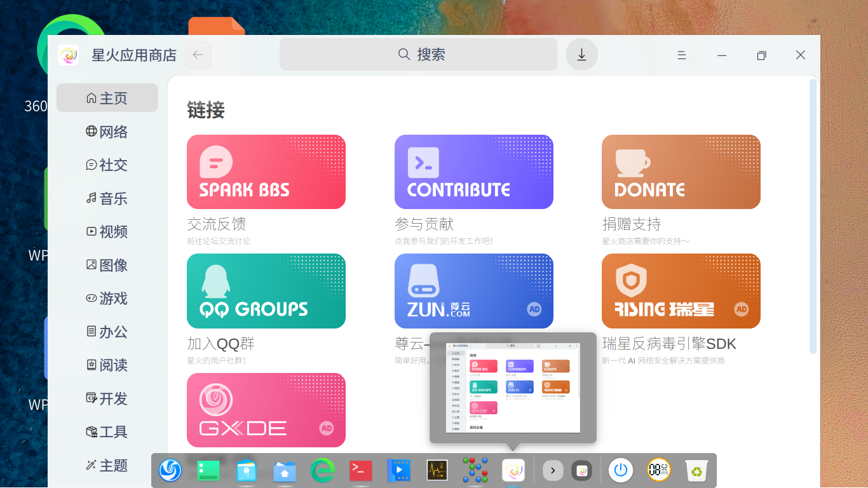868x488 pixels.
Task: Launch the terminal from the dock
Action: click(x=360, y=470)
